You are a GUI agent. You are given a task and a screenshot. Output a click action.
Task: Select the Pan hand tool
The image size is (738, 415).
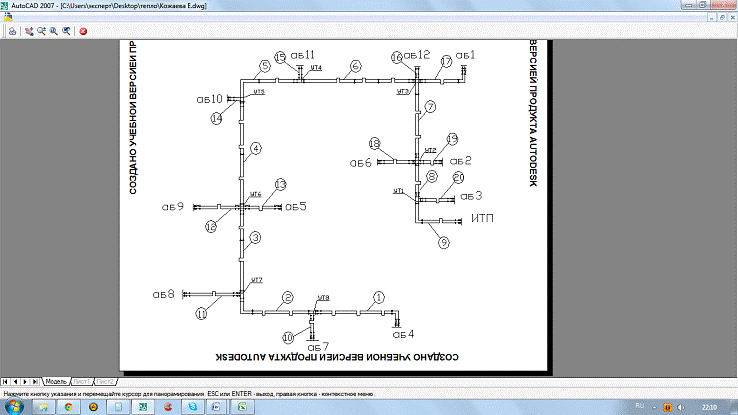tap(29, 32)
